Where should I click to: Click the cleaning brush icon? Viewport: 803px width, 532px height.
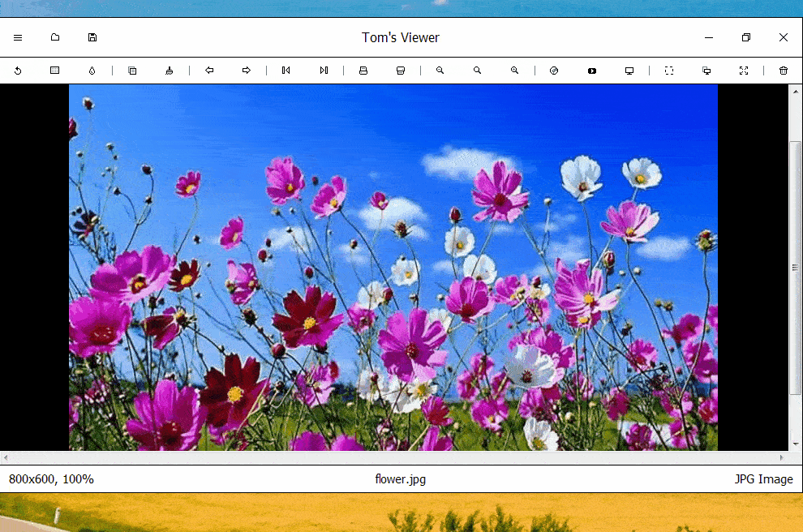pyautogui.click(x=170, y=71)
